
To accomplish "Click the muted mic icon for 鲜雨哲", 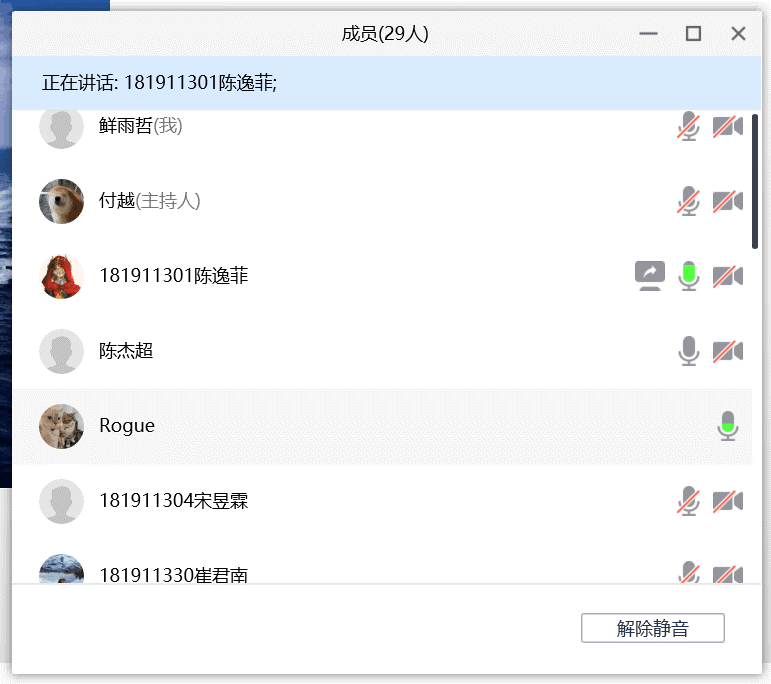I will (688, 127).
